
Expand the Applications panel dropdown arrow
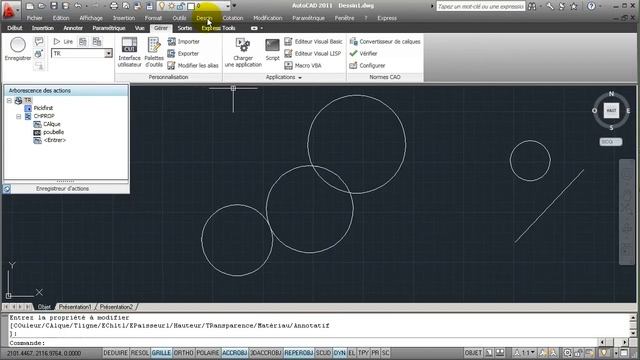pos(300,78)
